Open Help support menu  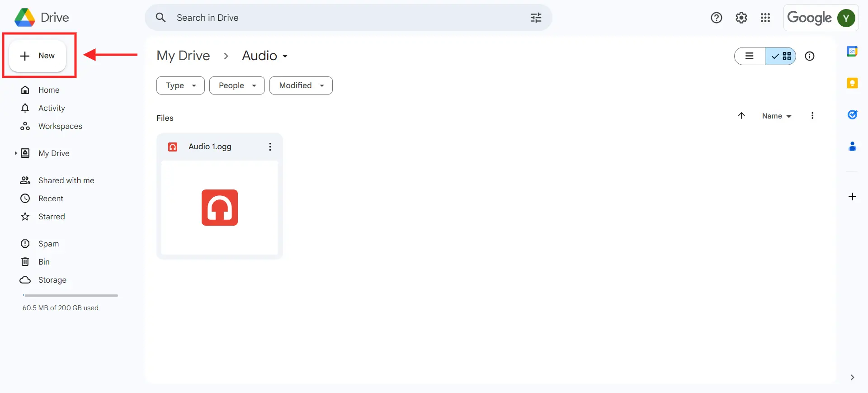(x=717, y=18)
